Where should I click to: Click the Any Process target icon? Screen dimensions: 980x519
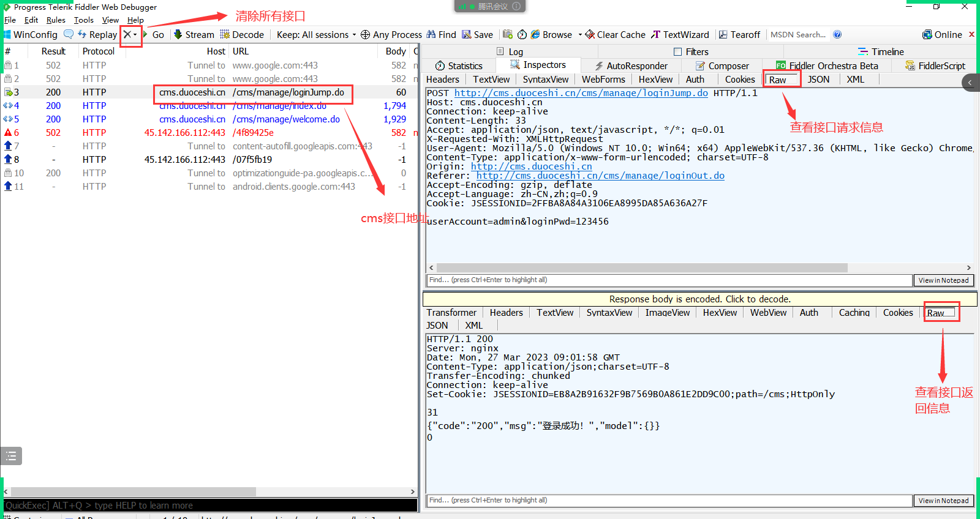[x=365, y=35]
